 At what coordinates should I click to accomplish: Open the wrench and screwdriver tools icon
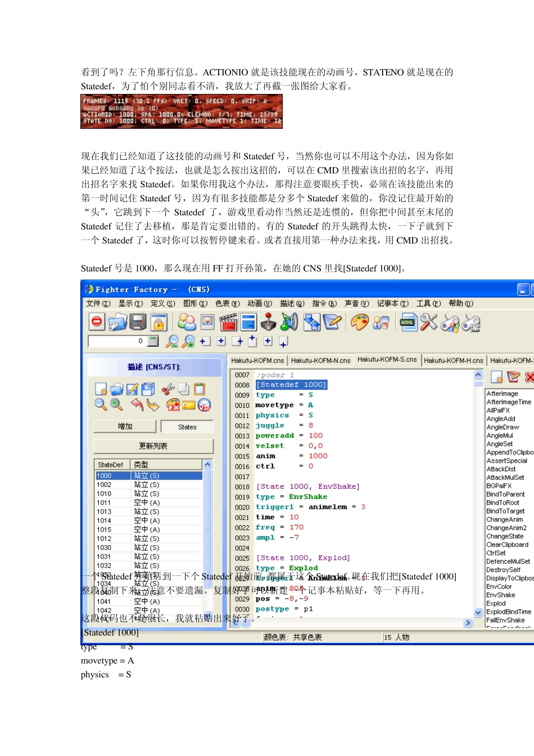pyautogui.click(x=429, y=322)
